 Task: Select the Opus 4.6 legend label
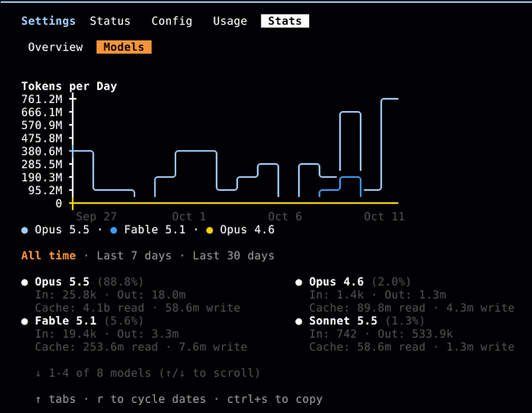coord(247,229)
